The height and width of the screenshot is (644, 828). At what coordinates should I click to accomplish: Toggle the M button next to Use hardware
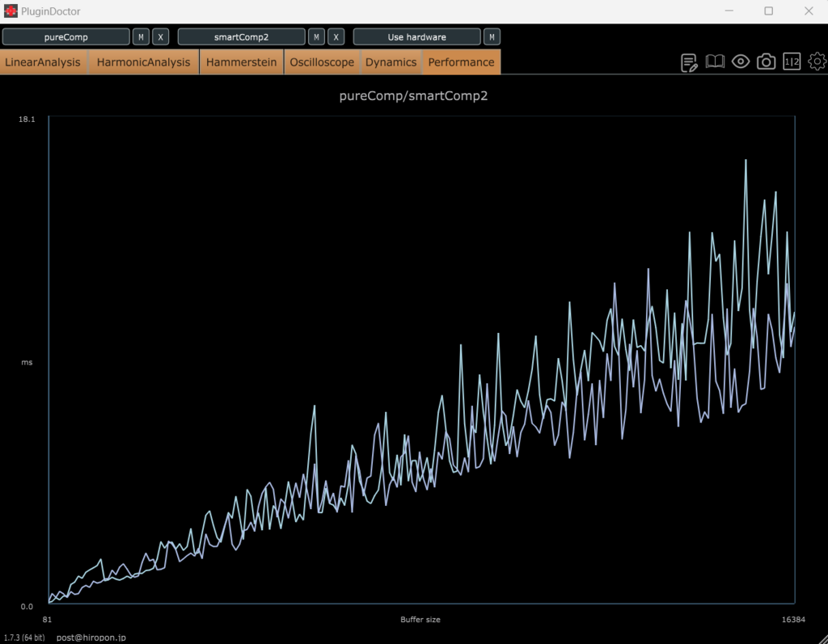tap(492, 37)
